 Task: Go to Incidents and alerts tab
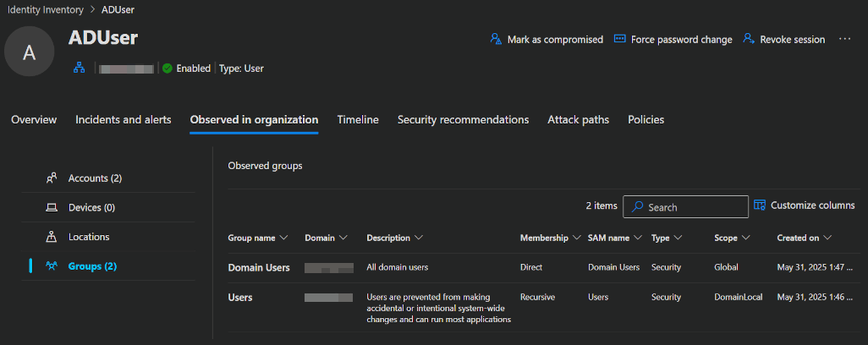(124, 120)
